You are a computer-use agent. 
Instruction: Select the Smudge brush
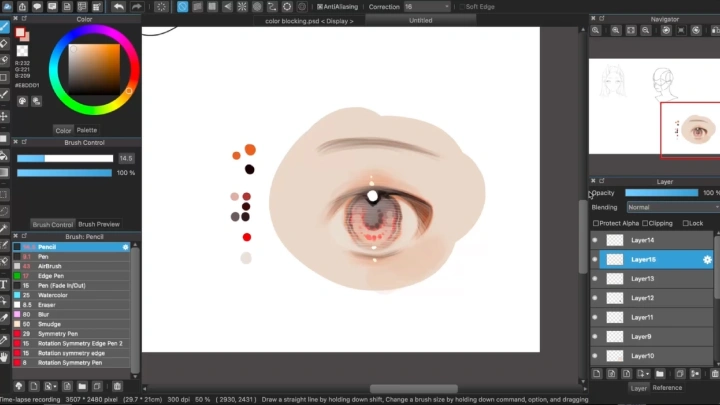click(x=71, y=324)
